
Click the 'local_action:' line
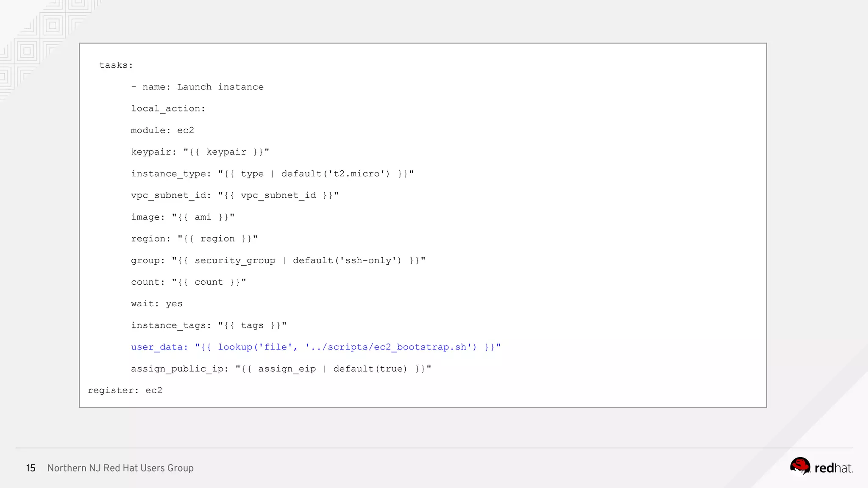click(168, 108)
